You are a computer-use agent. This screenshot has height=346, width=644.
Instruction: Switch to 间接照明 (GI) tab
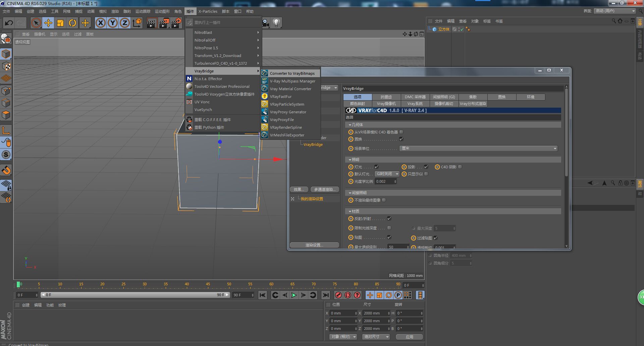pos(444,97)
